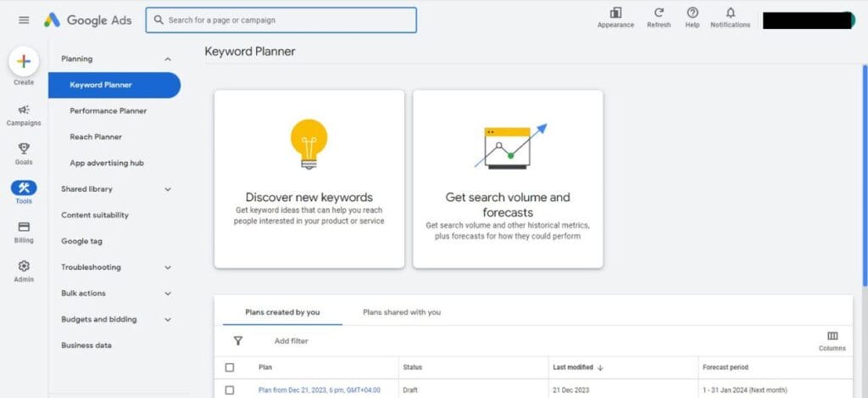
Task: Open App advertising hub
Action: pyautogui.click(x=107, y=163)
